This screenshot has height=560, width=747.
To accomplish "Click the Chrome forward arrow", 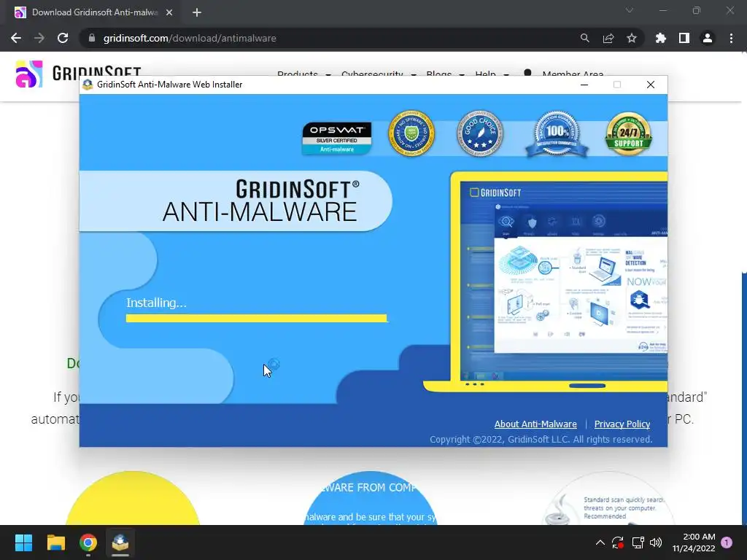I will 39,38.
